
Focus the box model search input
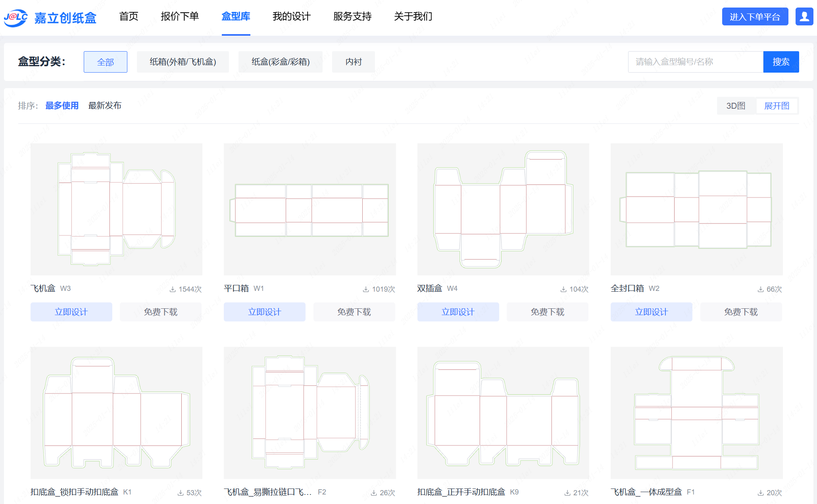[696, 62]
